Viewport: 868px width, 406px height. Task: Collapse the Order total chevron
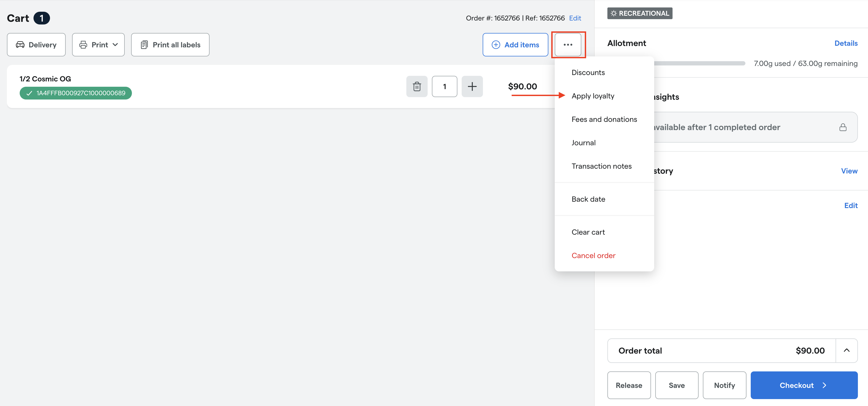tap(846, 350)
